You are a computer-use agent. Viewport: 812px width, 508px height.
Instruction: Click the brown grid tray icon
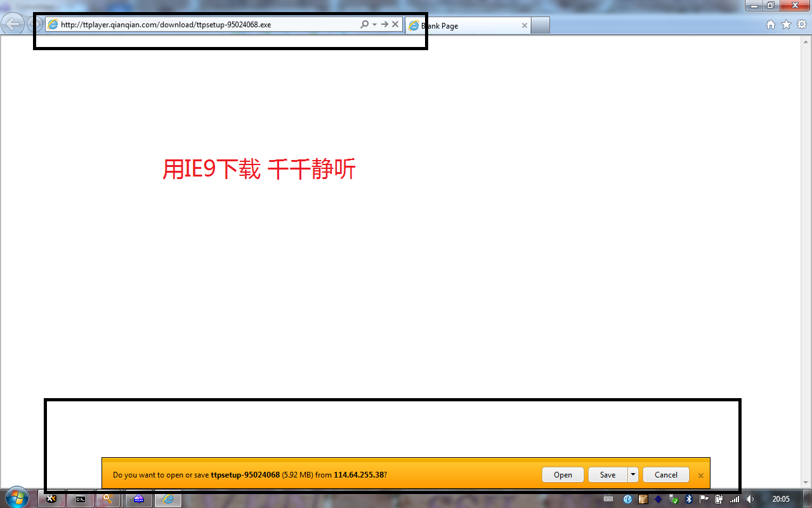click(x=643, y=499)
